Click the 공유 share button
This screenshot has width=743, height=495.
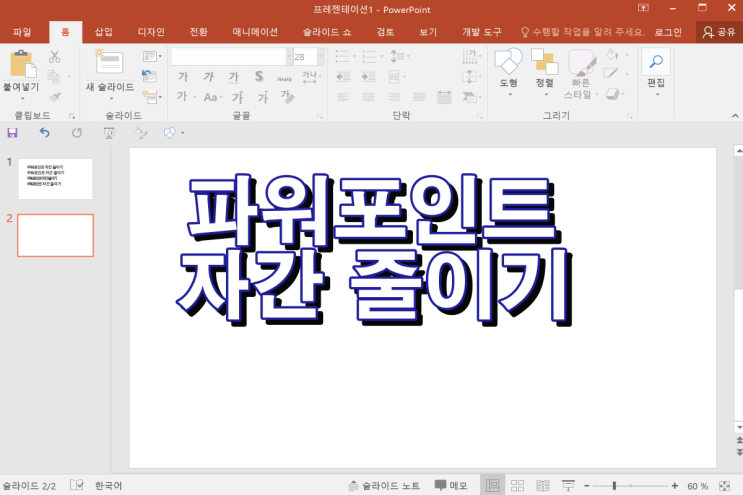coord(719,32)
